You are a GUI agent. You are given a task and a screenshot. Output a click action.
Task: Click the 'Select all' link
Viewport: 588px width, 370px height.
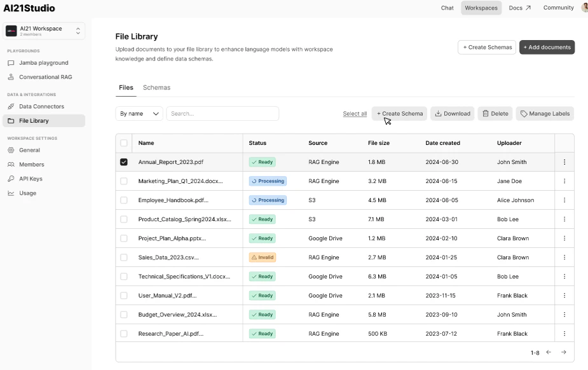pyautogui.click(x=355, y=113)
